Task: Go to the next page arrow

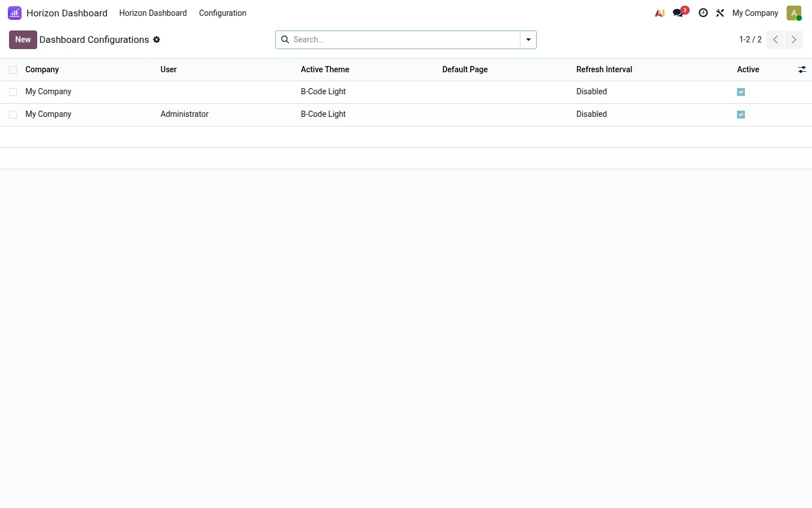Action: (794, 40)
